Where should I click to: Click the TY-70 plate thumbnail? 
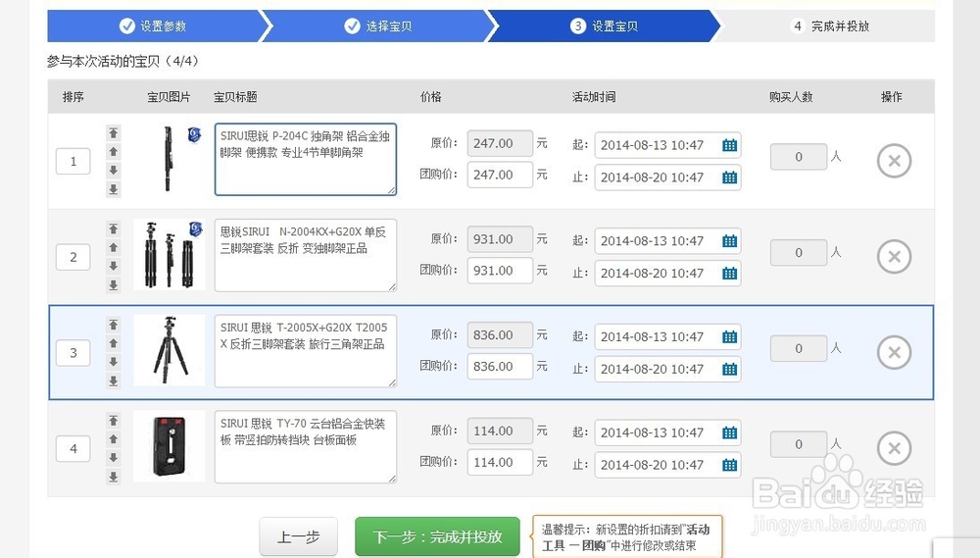tap(170, 446)
